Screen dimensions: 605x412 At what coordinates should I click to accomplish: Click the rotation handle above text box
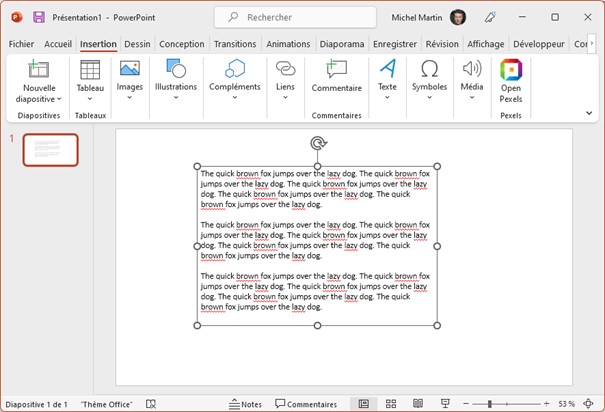click(317, 144)
